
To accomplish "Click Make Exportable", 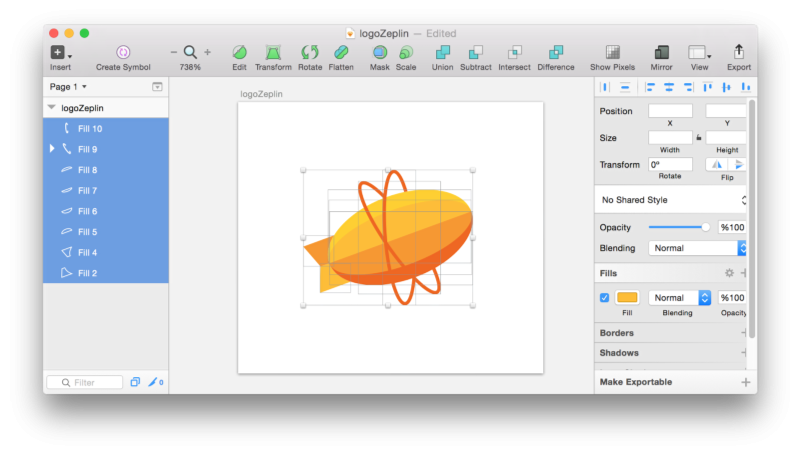I will tap(635, 382).
